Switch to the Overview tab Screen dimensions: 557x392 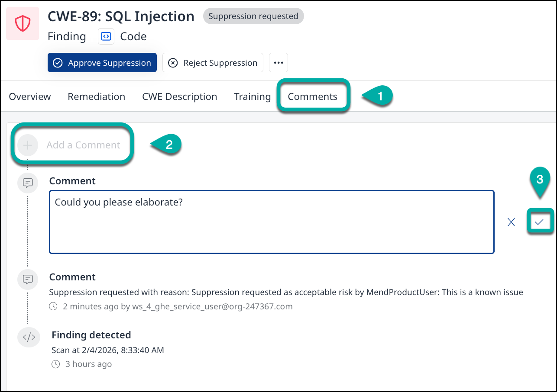point(30,96)
